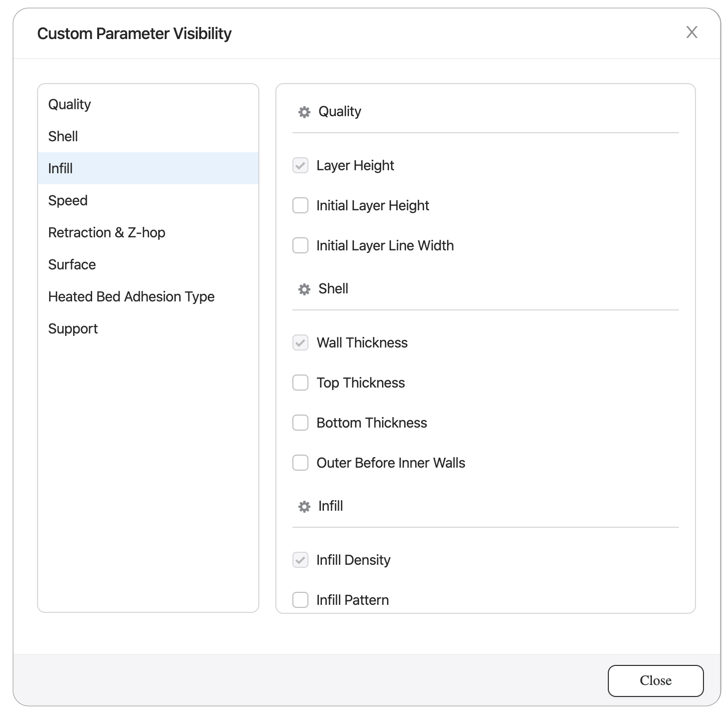
Task: Click the Layer Height checked checkbox
Action: 300,165
